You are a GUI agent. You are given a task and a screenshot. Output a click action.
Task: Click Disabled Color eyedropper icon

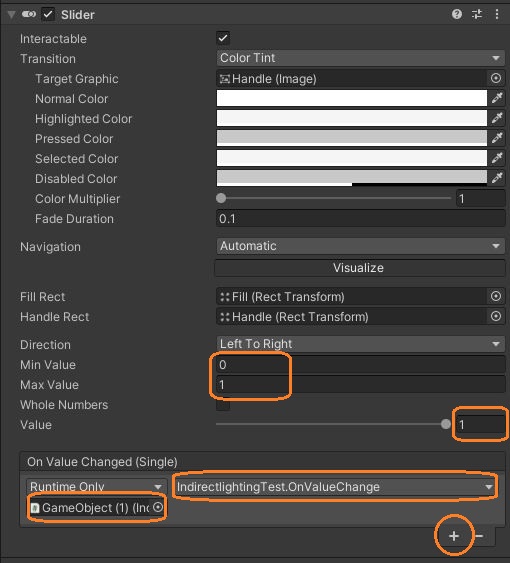click(497, 178)
